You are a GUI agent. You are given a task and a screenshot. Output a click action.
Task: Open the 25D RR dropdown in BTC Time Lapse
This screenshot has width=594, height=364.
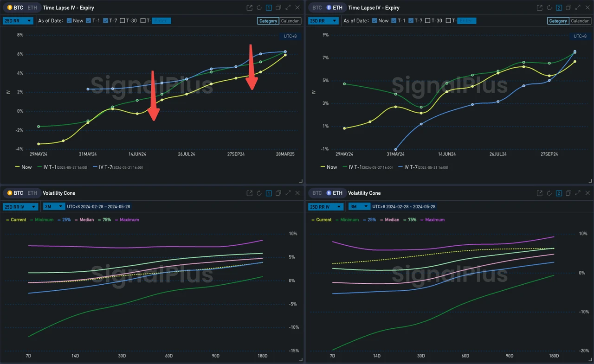(x=18, y=21)
